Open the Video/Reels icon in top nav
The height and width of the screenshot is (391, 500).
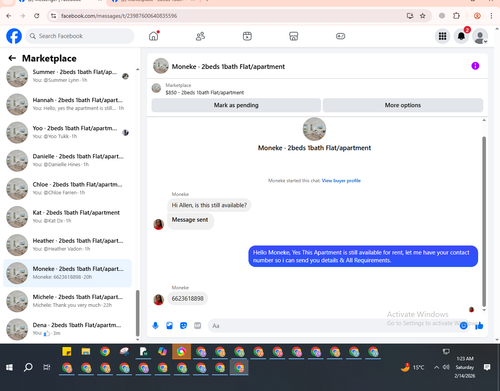pos(247,36)
